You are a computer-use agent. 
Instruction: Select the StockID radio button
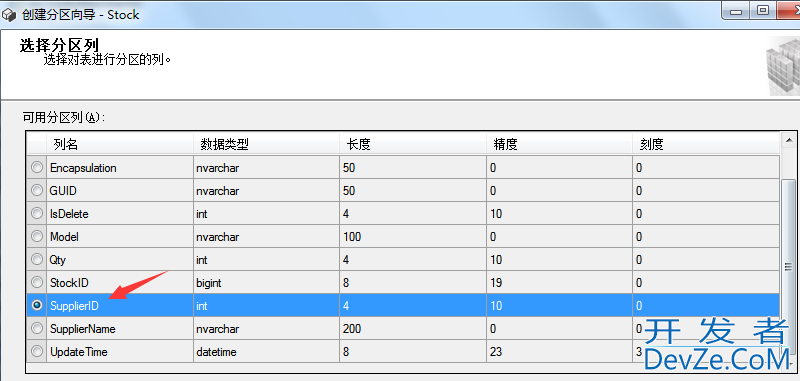pos(37,282)
